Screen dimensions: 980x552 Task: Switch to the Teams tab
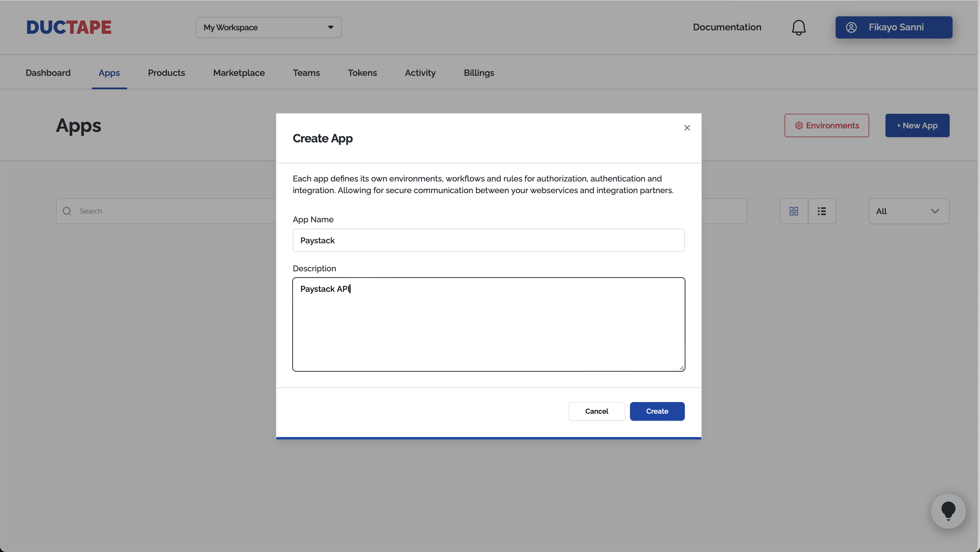click(x=306, y=73)
